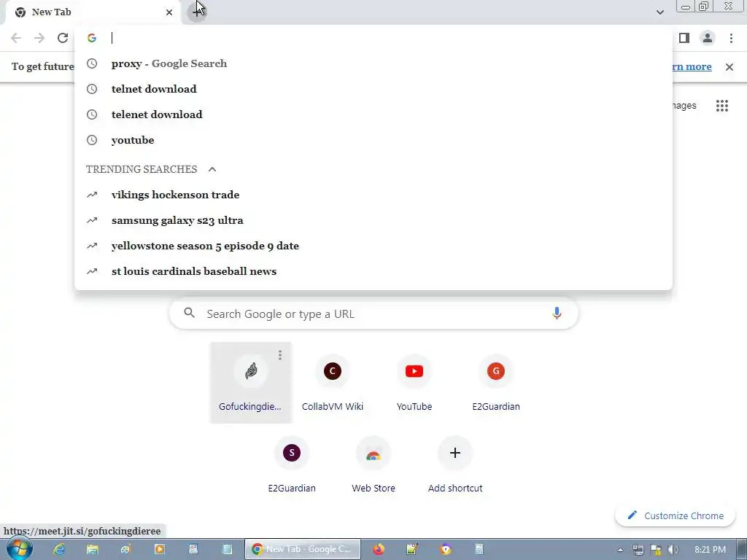
Task: Choose 'yellowstone season 5 episode 9 date'
Action: (x=373, y=246)
